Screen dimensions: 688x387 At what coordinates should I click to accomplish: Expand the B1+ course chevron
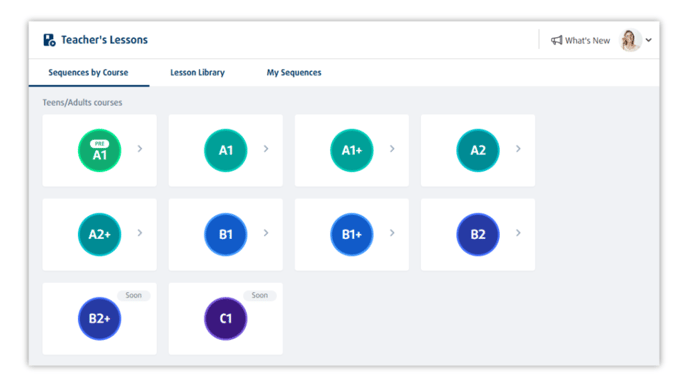coord(392,233)
